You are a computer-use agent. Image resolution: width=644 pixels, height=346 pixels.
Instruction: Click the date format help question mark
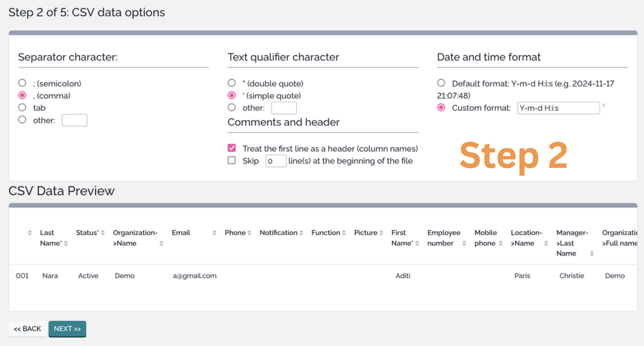(603, 106)
